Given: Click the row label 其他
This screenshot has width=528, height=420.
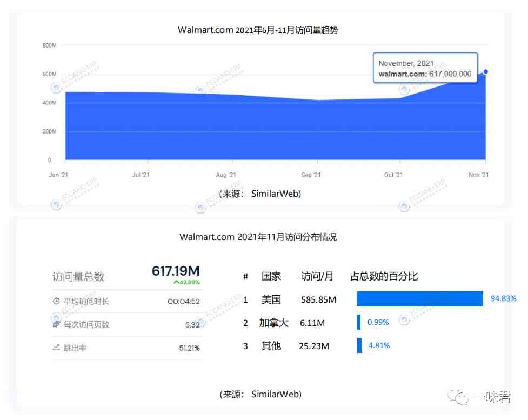Looking at the screenshot, I should (271, 346).
